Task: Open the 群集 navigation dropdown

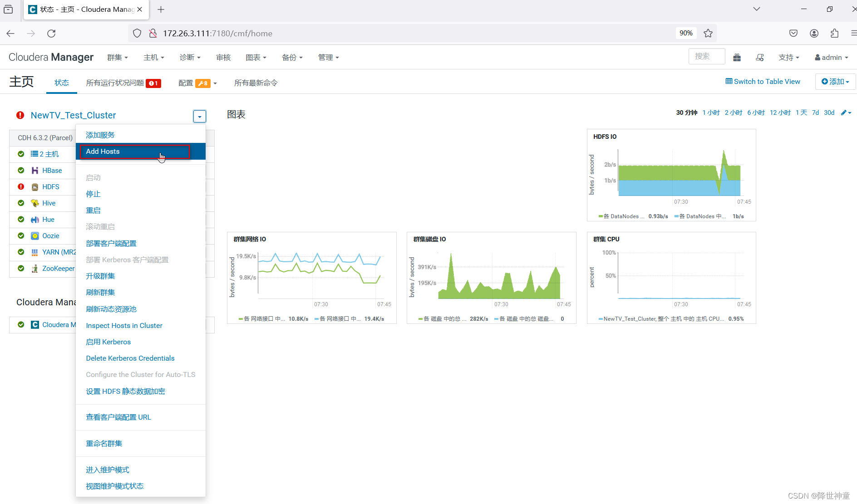Action: 118,58
